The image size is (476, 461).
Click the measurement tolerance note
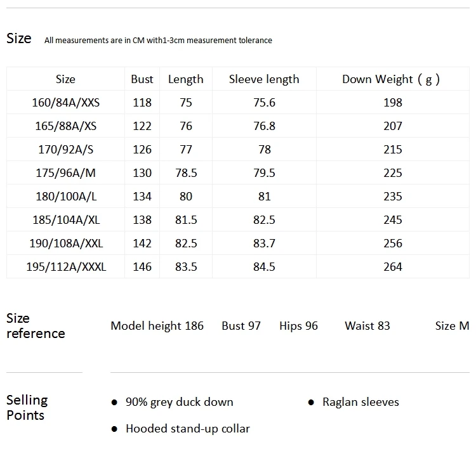[158, 41]
